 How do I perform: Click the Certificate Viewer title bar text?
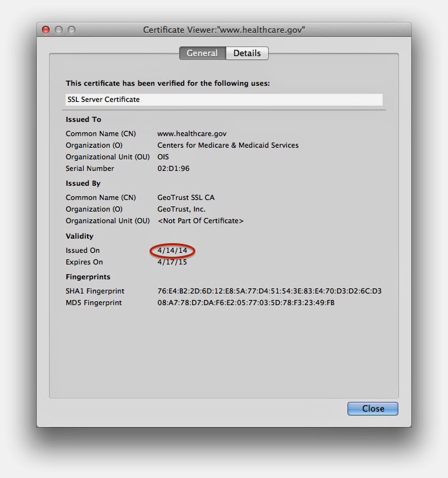224,30
